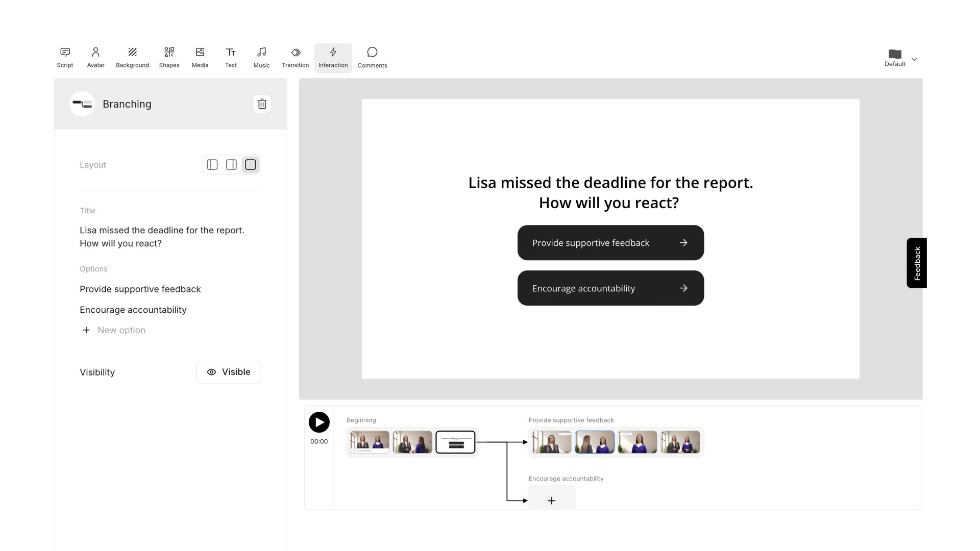The image size is (980, 551).
Task: Select second scene thumbnail in Beginning
Action: click(412, 442)
